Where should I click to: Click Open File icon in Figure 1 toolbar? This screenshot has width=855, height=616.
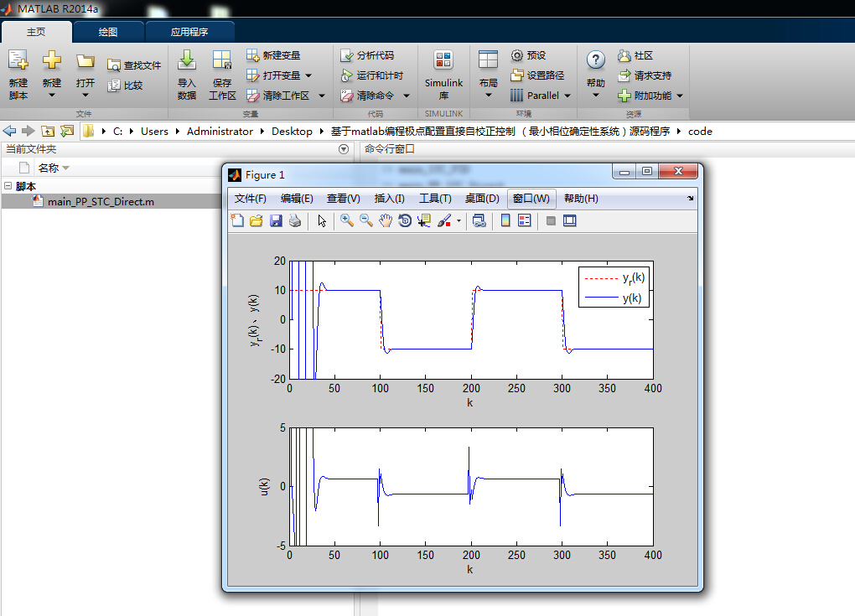click(256, 220)
